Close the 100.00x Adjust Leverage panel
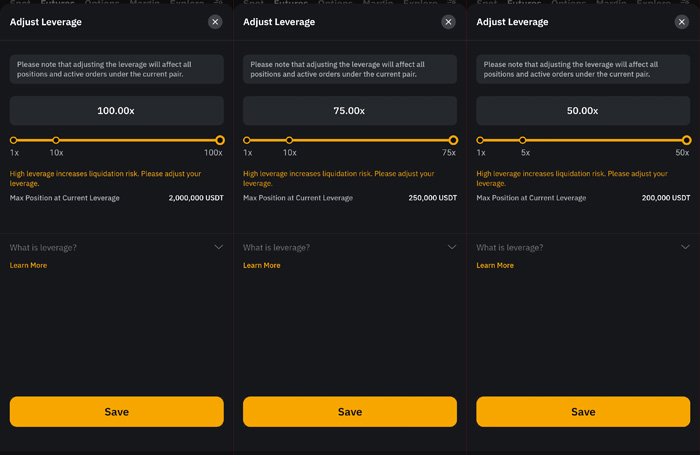This screenshot has width=700, height=455. 215,22
